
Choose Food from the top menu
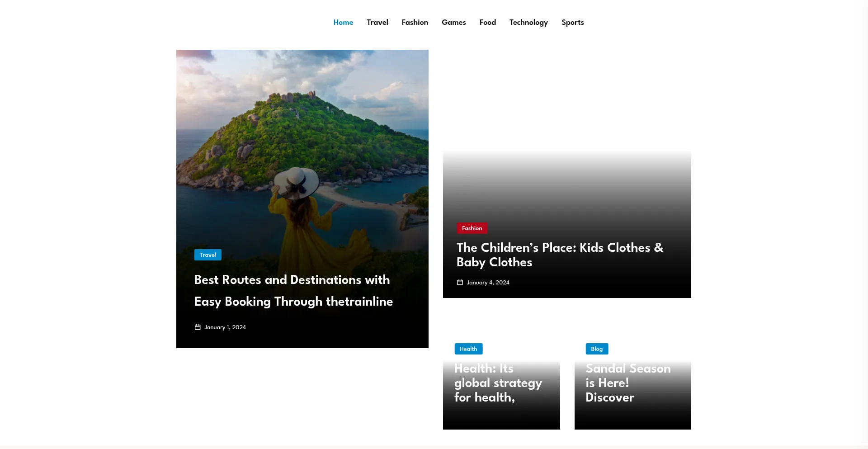click(x=487, y=22)
